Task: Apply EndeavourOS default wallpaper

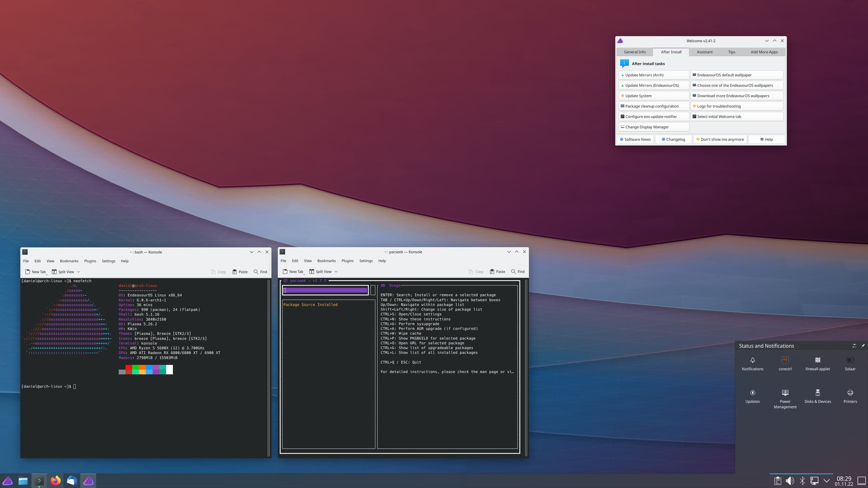Action: click(x=737, y=75)
